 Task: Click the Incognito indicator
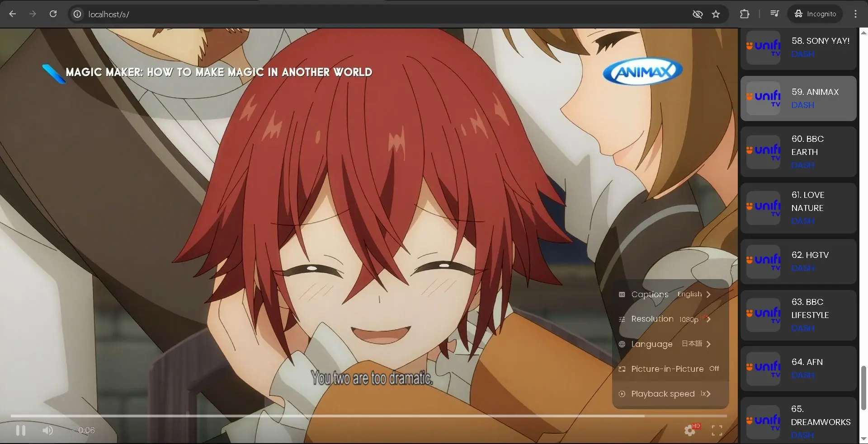click(x=816, y=14)
